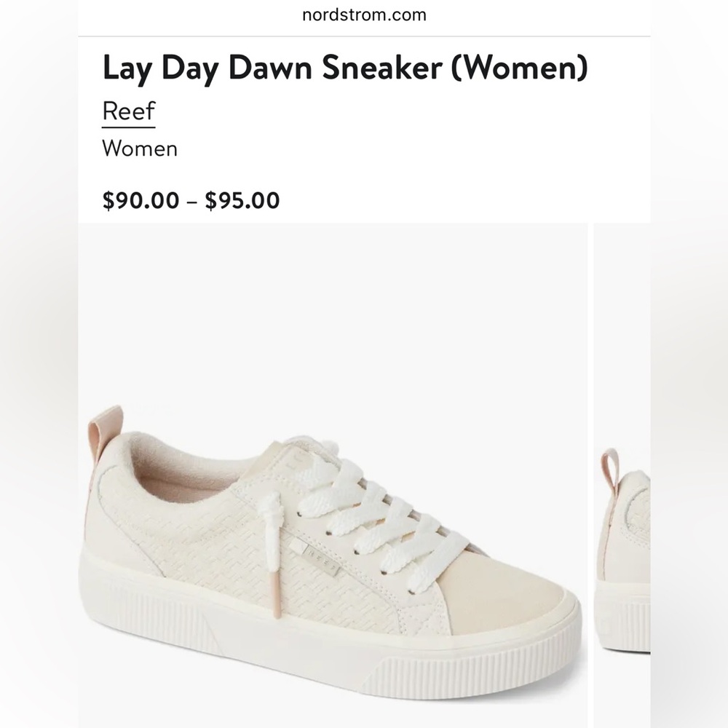Click the nordstrom.com site header

[x=363, y=14]
